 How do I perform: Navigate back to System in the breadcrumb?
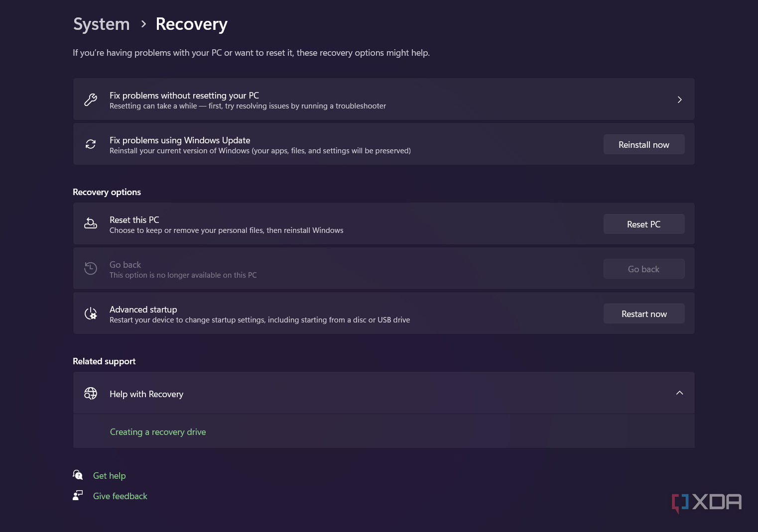102,24
